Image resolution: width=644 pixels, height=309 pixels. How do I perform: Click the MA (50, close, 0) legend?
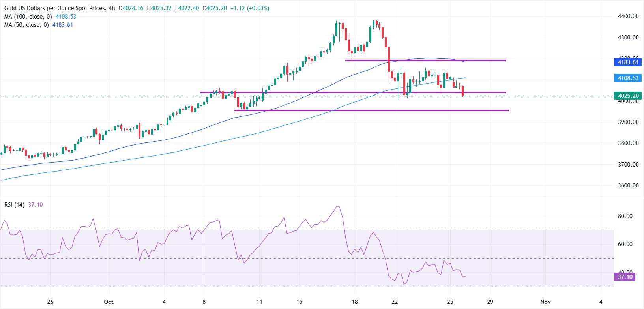(26, 25)
